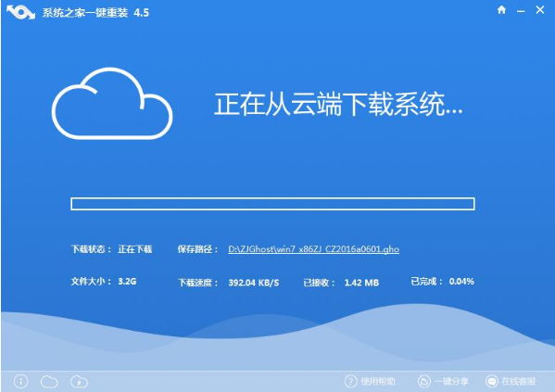The image size is (555, 392).
Task: Click the 保存路径 label
Action: pyautogui.click(x=198, y=249)
